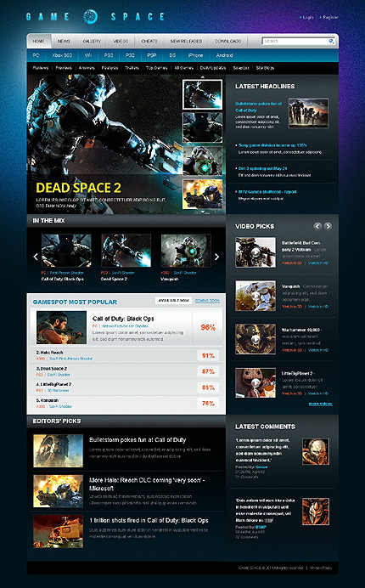Open Top Games in the submenu

click(x=157, y=68)
